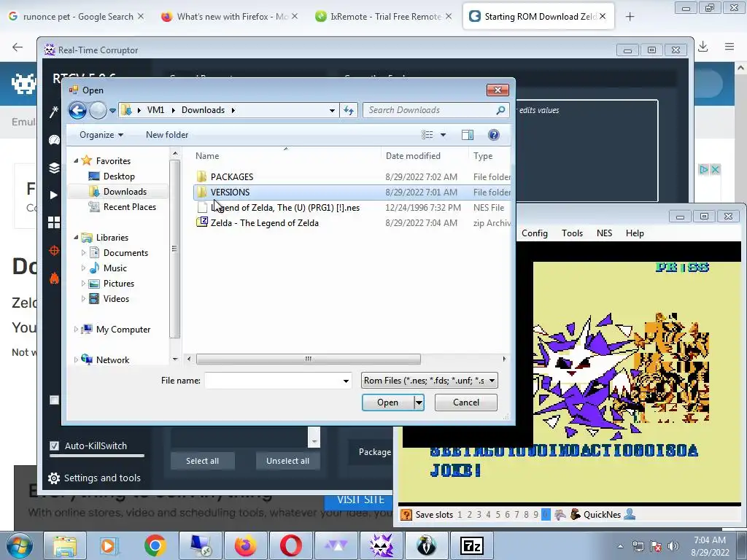Expand the My Computer tree node
This screenshot has width=747, height=560.
pos(76,330)
